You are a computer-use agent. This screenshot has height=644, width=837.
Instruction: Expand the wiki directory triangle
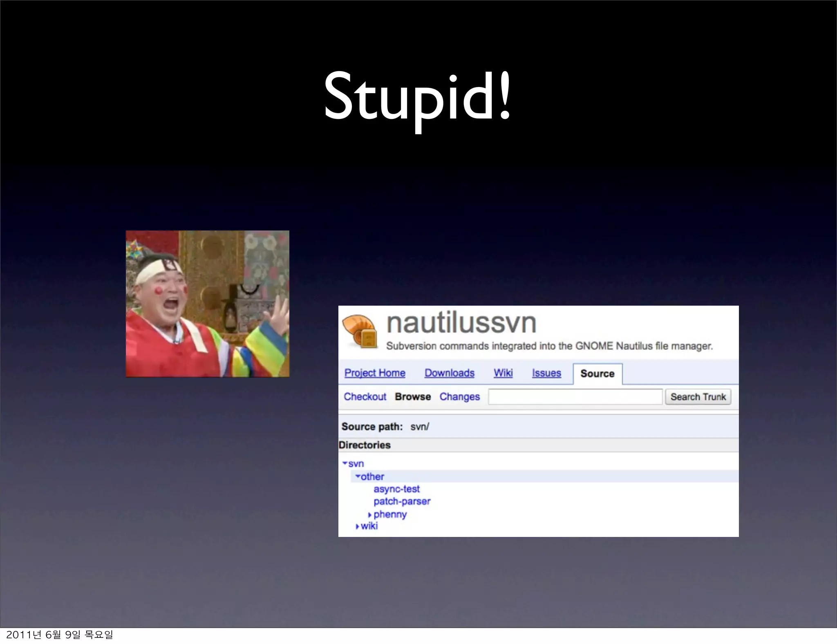357,526
